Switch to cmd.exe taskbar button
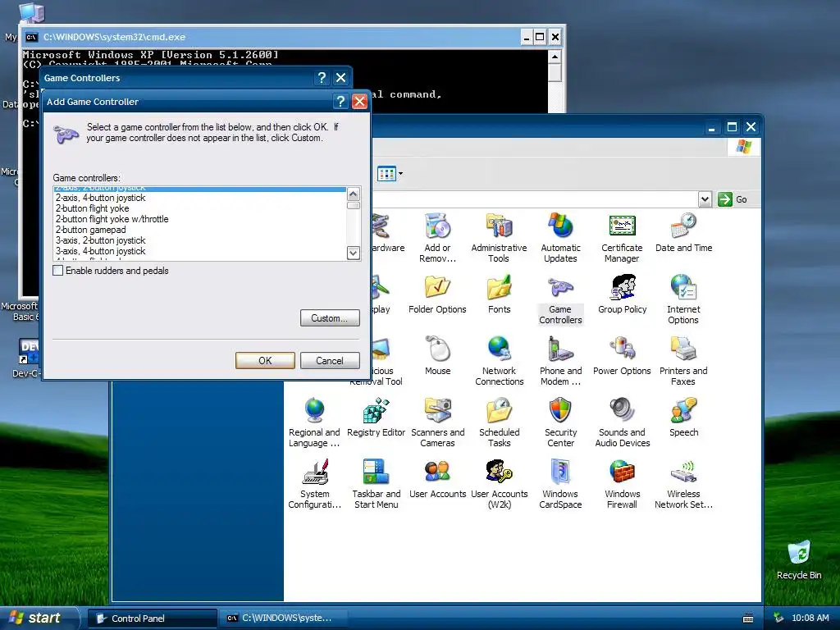Viewport: 840px width, 630px height. click(284, 619)
